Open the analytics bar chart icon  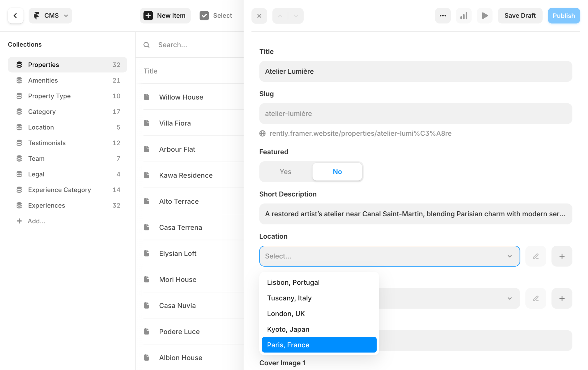pyautogui.click(x=464, y=16)
